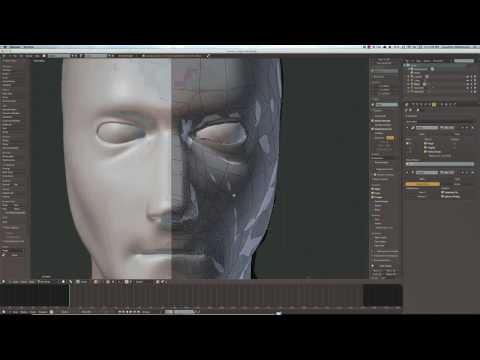
Task: Click the outliner search field
Action: pyautogui.click(x=464, y=61)
